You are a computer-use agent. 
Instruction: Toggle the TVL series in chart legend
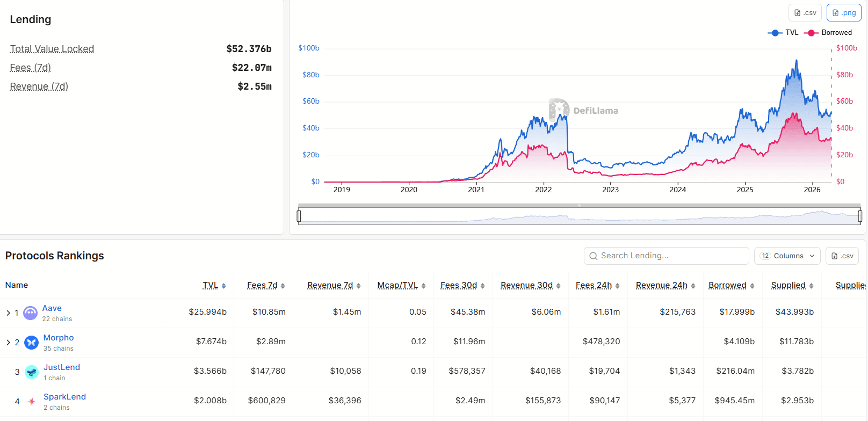[x=783, y=33]
